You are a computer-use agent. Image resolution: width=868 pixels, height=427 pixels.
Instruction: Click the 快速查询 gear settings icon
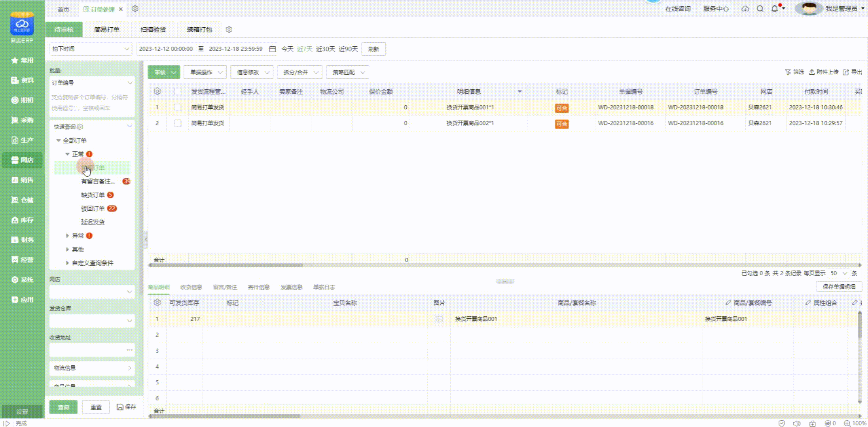click(80, 127)
